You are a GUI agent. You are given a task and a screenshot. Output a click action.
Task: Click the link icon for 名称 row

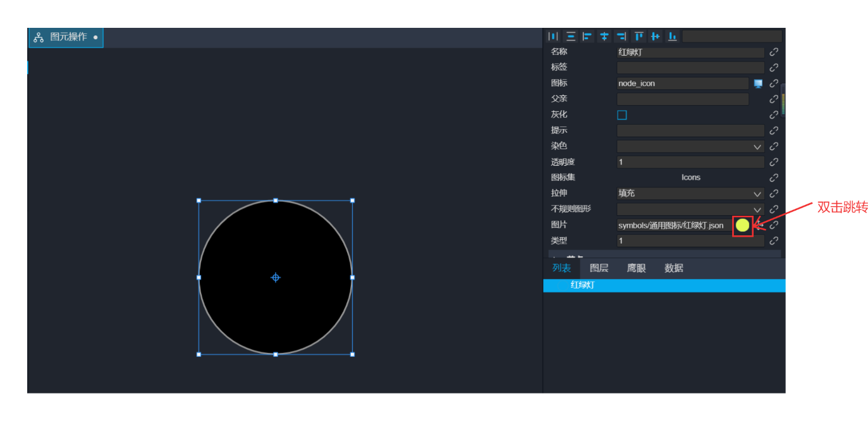pos(774,53)
